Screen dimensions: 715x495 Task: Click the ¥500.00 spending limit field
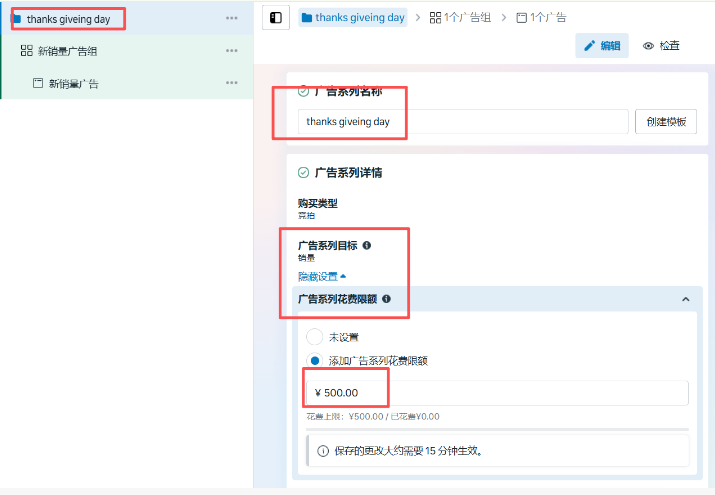497,393
